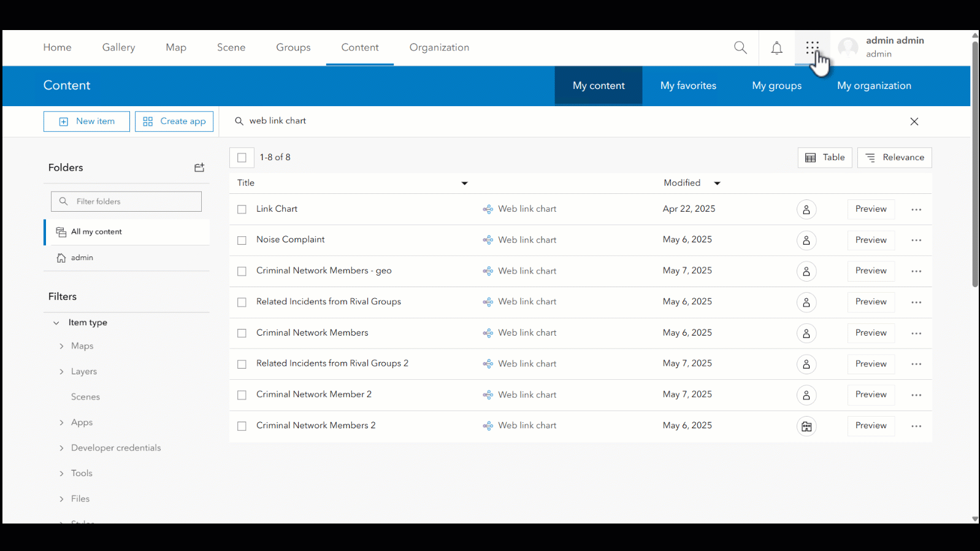
Task: Create a new folder icon beside Folders
Action: (199, 168)
